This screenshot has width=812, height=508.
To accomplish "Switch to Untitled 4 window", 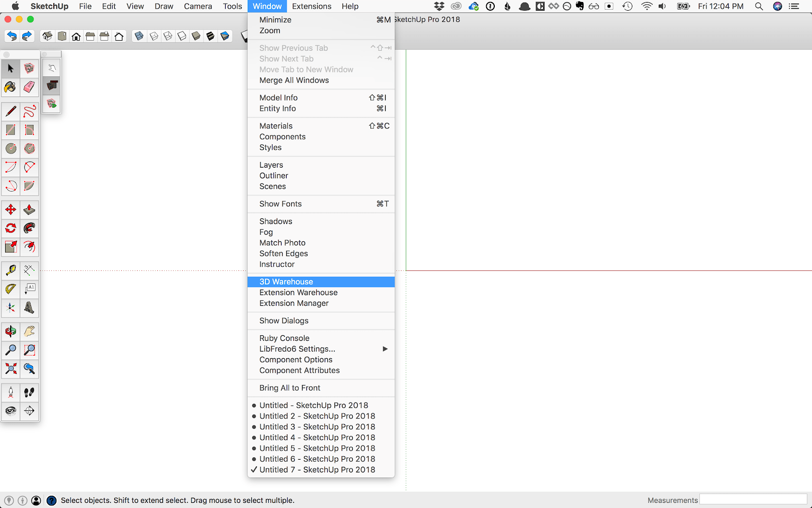I will pos(321,437).
